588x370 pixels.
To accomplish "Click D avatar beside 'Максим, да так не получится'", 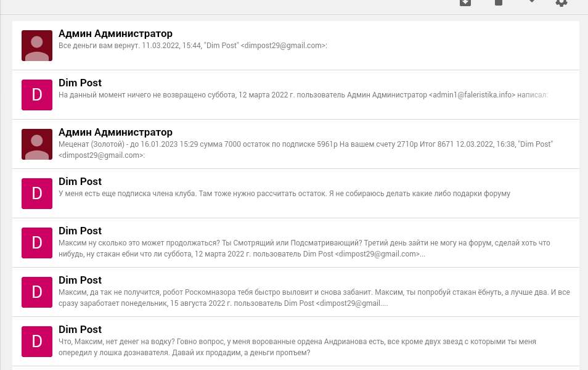I will [x=37, y=292].
